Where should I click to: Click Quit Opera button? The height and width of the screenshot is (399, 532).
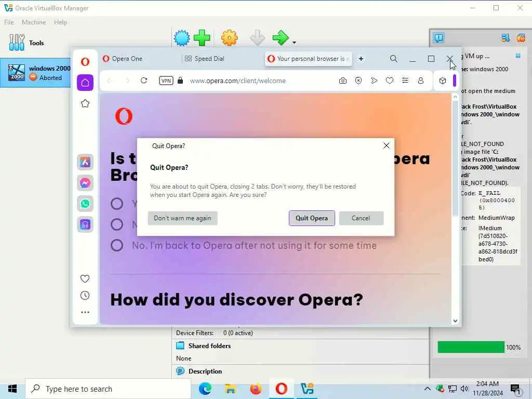(312, 218)
